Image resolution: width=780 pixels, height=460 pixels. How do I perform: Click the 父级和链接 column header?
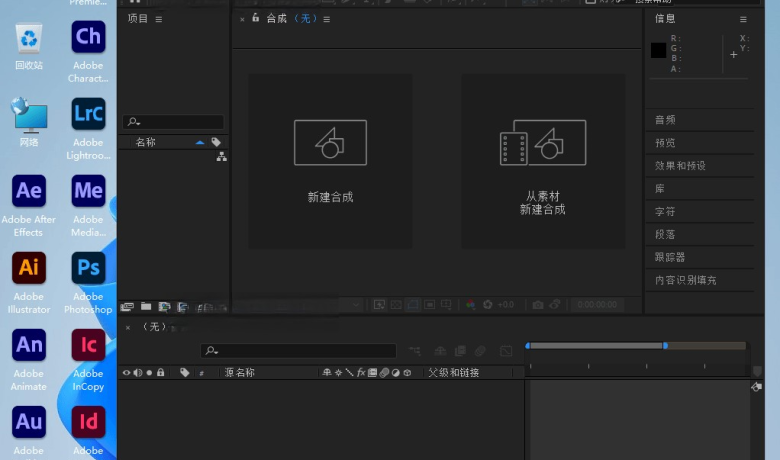454,372
